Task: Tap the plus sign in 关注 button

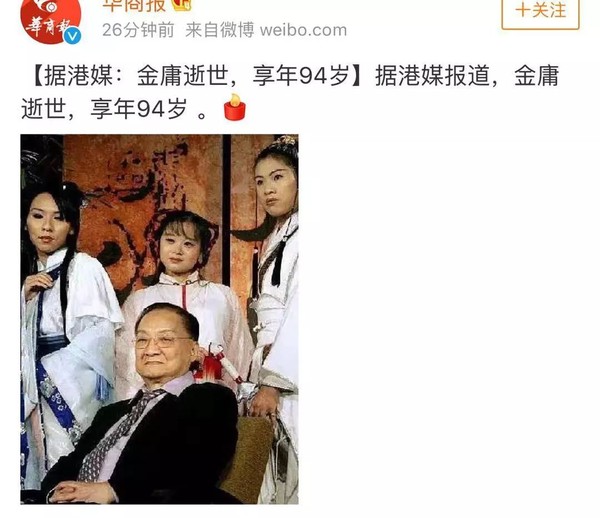Action: [522, 10]
